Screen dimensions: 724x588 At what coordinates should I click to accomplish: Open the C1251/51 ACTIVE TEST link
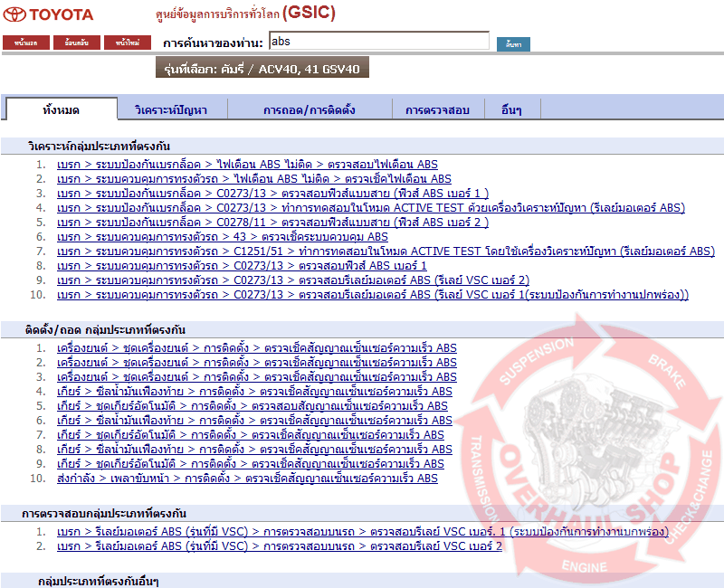pyautogui.click(x=385, y=251)
